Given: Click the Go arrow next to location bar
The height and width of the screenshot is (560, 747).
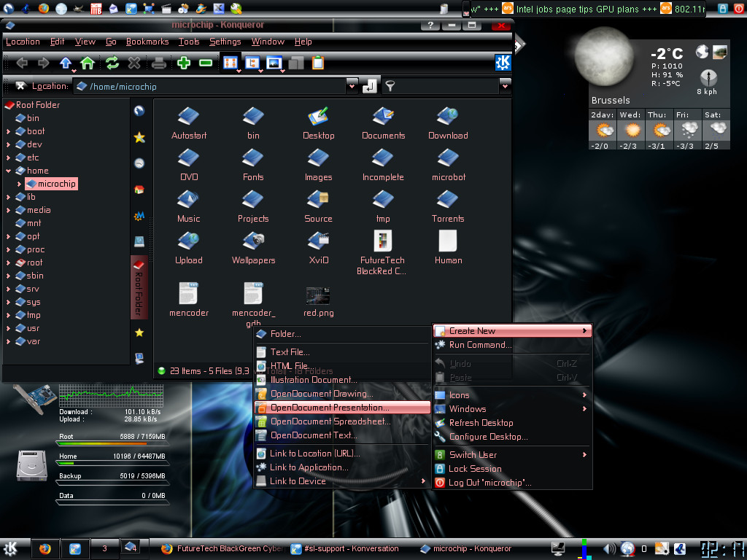Looking at the screenshot, I should [x=370, y=86].
